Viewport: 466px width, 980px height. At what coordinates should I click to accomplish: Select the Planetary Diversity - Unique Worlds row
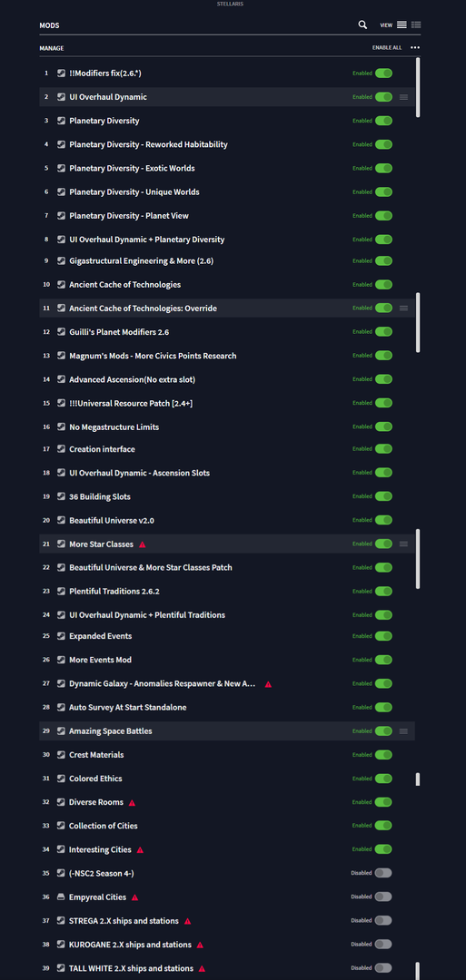pyautogui.click(x=227, y=191)
